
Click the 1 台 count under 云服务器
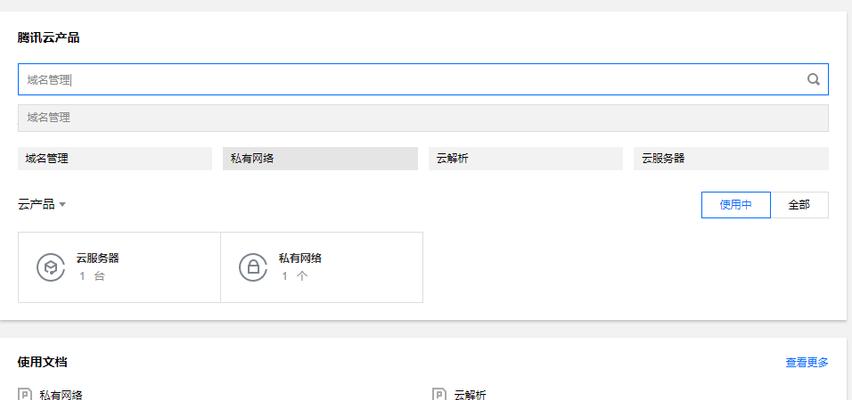92,276
